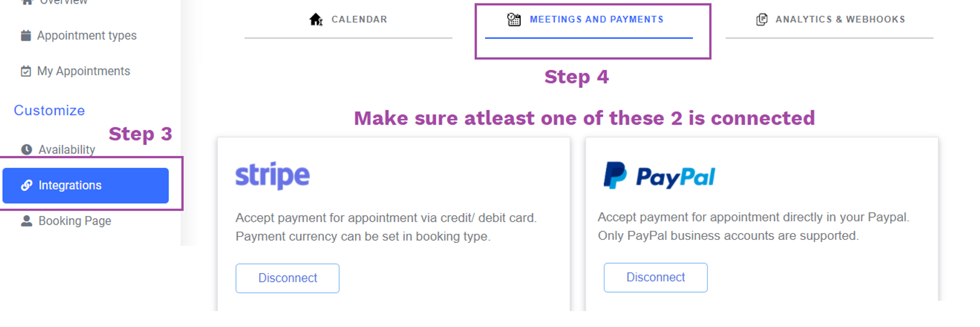Switch to the Calendar tab
980x327 pixels.
[348, 20]
